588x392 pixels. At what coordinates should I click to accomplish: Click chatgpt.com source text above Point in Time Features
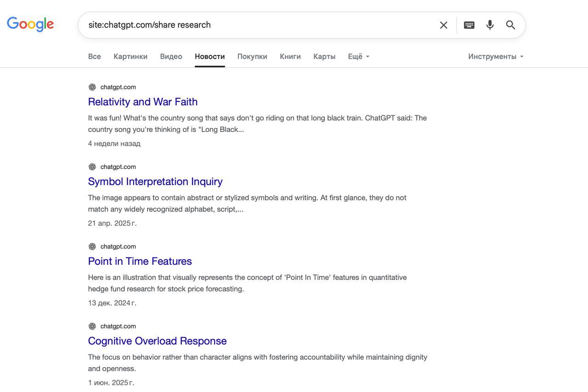(118, 246)
